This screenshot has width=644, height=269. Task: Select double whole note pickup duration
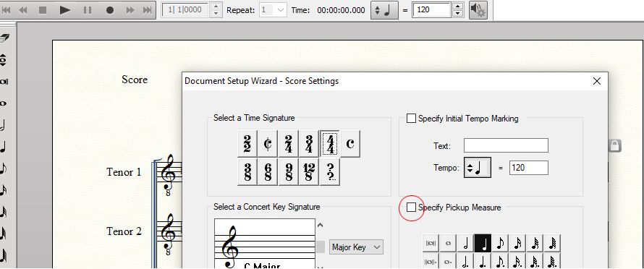coord(431,243)
